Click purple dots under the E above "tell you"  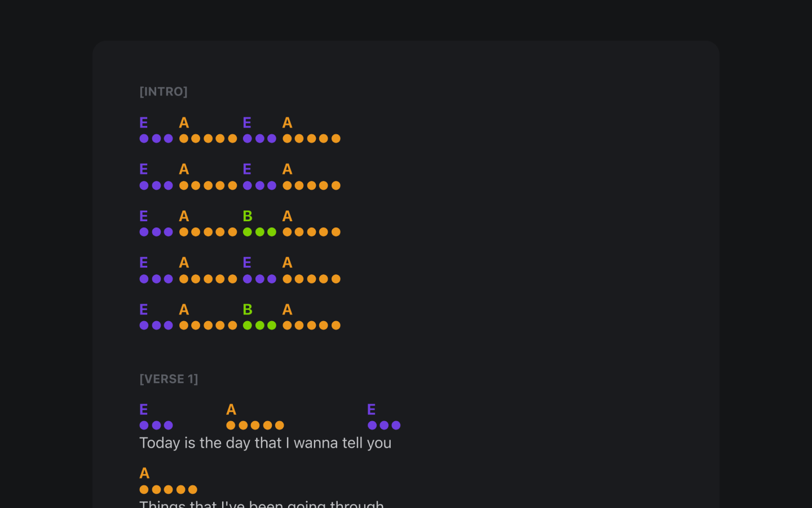[384, 426]
